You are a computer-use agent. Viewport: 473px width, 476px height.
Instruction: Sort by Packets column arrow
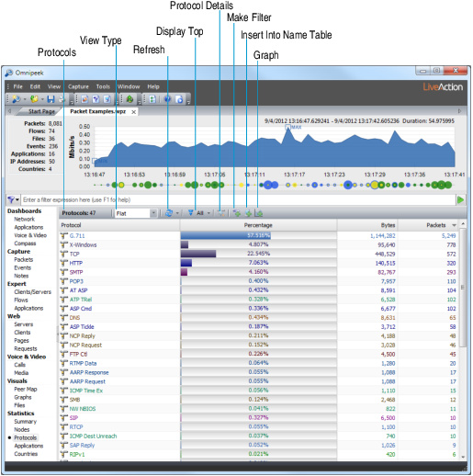pyautogui.click(x=454, y=225)
